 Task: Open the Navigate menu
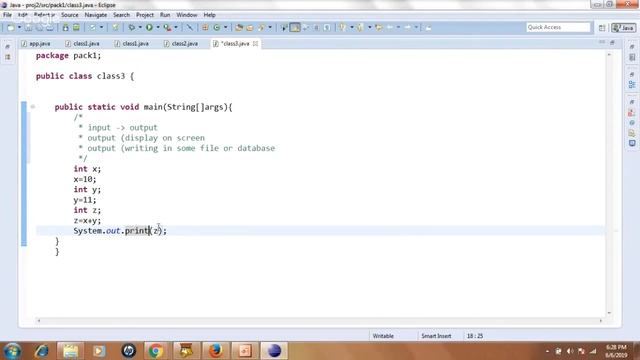(x=96, y=15)
